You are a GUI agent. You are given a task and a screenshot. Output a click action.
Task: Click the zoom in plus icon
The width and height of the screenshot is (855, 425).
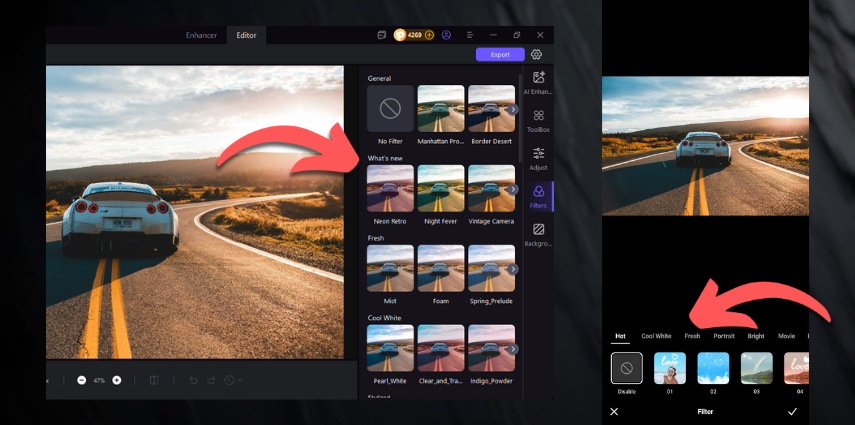pos(117,381)
